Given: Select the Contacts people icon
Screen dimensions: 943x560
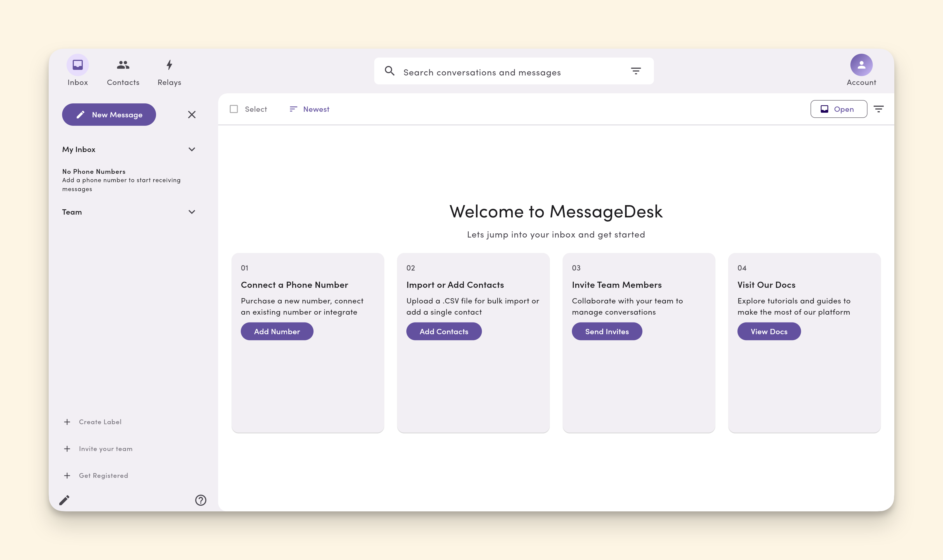Looking at the screenshot, I should pos(123,65).
